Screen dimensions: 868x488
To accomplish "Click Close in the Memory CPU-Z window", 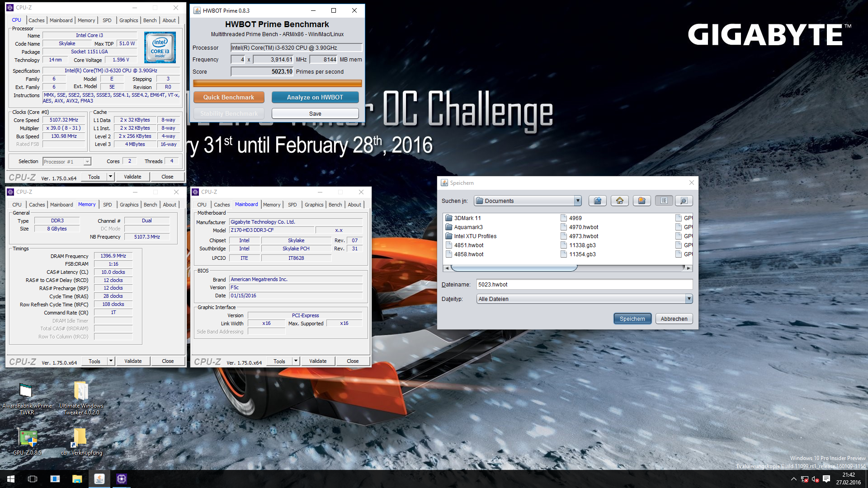I will (x=168, y=361).
